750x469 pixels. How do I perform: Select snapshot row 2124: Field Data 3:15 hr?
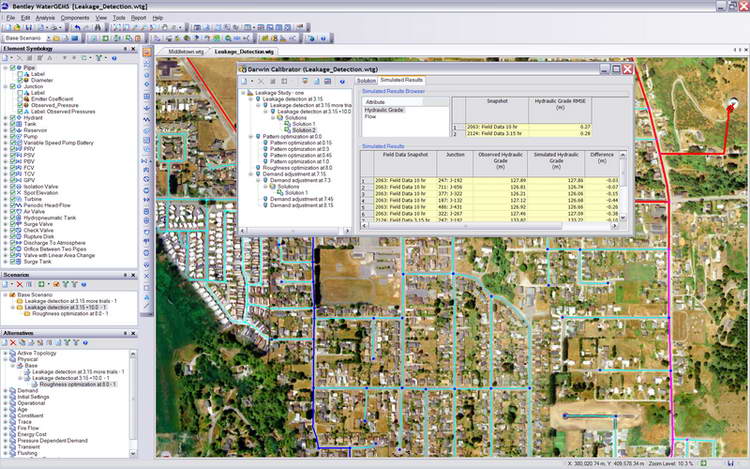(x=528, y=133)
